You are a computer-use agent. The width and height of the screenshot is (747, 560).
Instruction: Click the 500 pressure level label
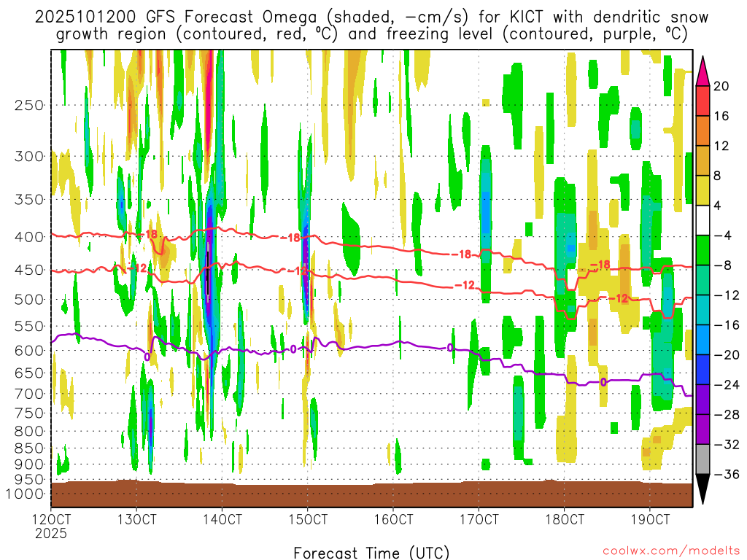coord(29,300)
